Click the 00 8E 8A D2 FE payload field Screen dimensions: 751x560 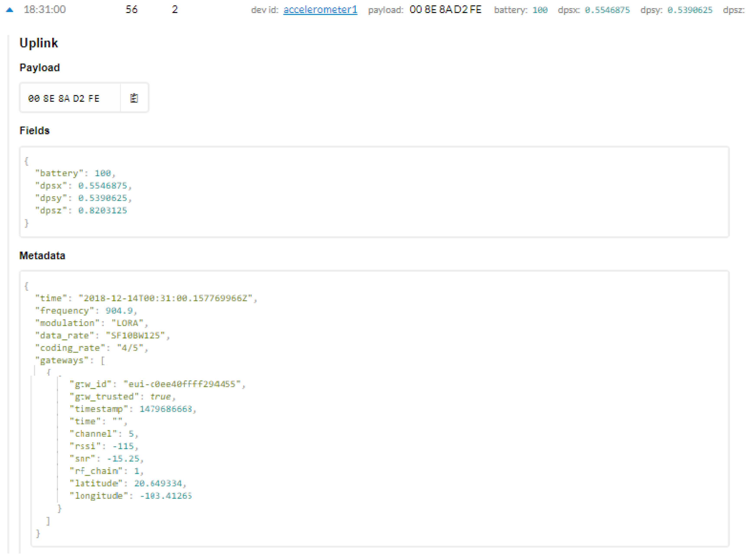tap(64, 99)
